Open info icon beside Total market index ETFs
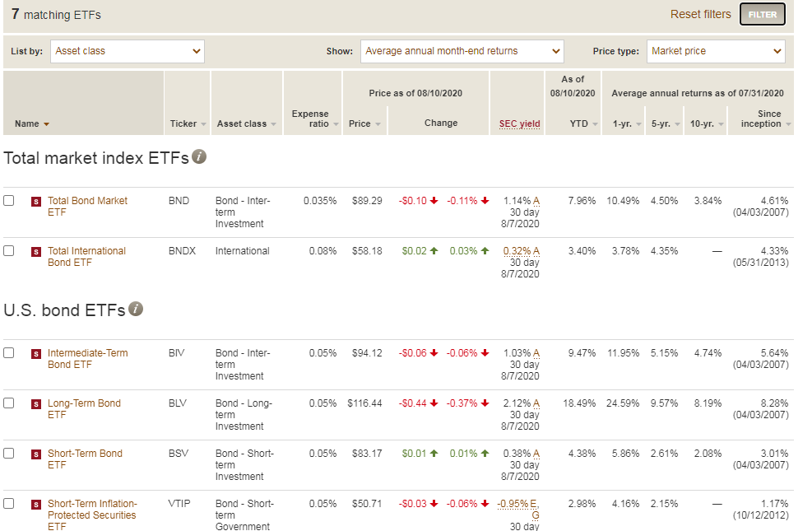This screenshot has height=531, width=812. click(199, 156)
